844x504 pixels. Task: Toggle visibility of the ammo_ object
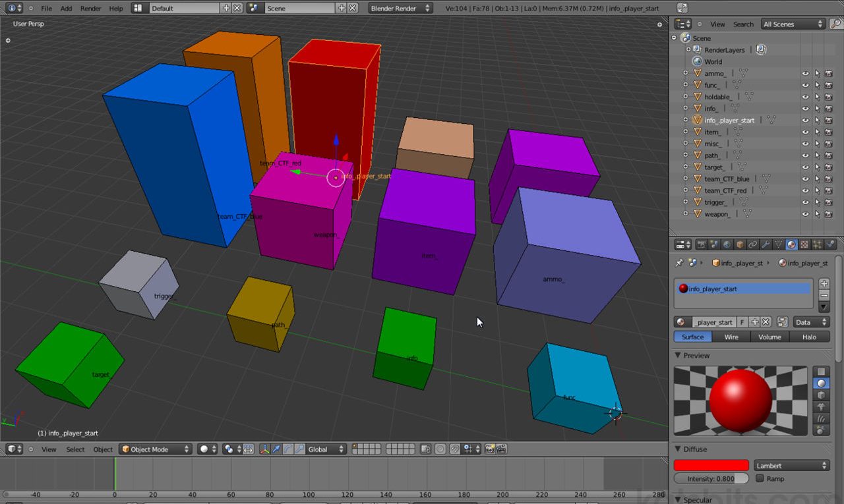click(805, 73)
